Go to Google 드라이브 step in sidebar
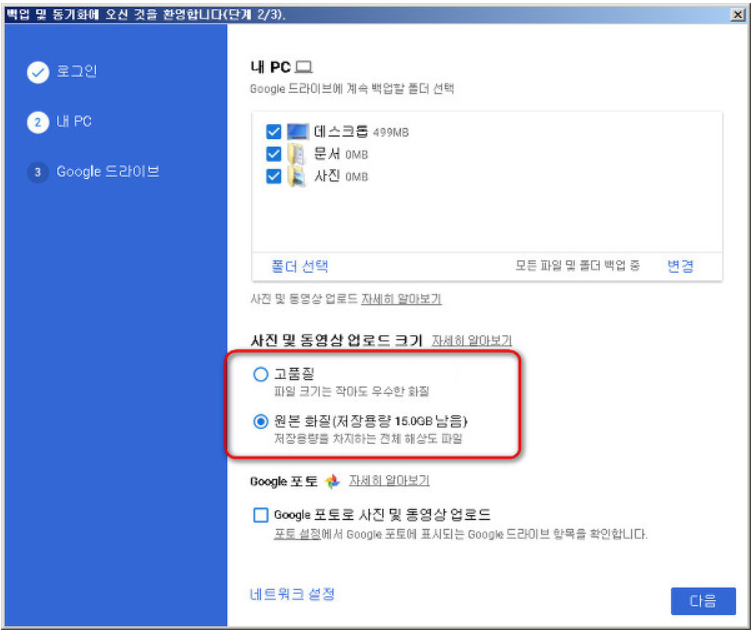The image size is (755, 633). coord(107,171)
